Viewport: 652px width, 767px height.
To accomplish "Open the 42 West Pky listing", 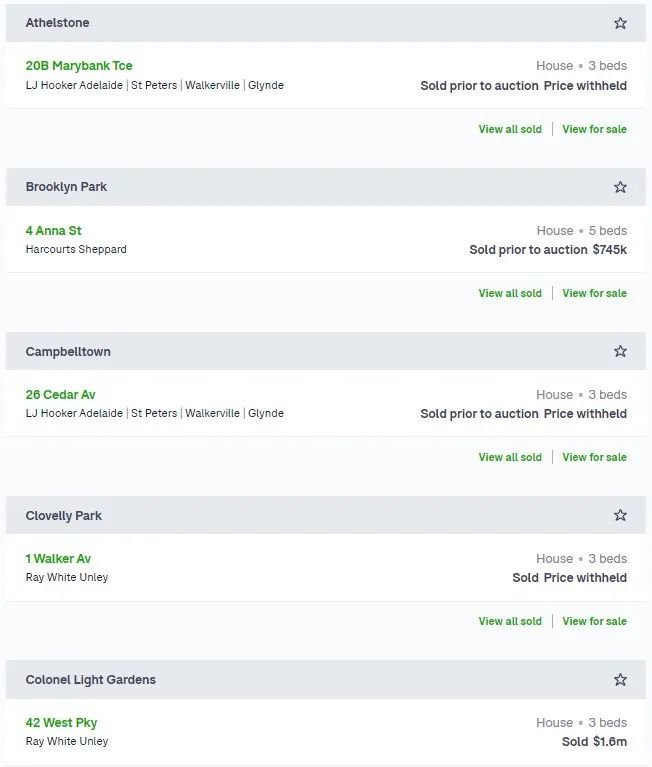I will [x=61, y=722].
